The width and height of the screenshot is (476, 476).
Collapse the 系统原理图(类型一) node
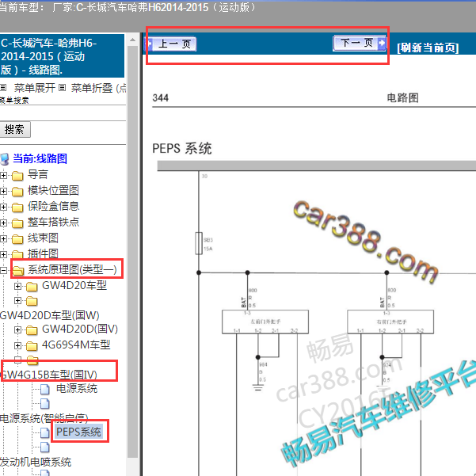click(x=3, y=270)
